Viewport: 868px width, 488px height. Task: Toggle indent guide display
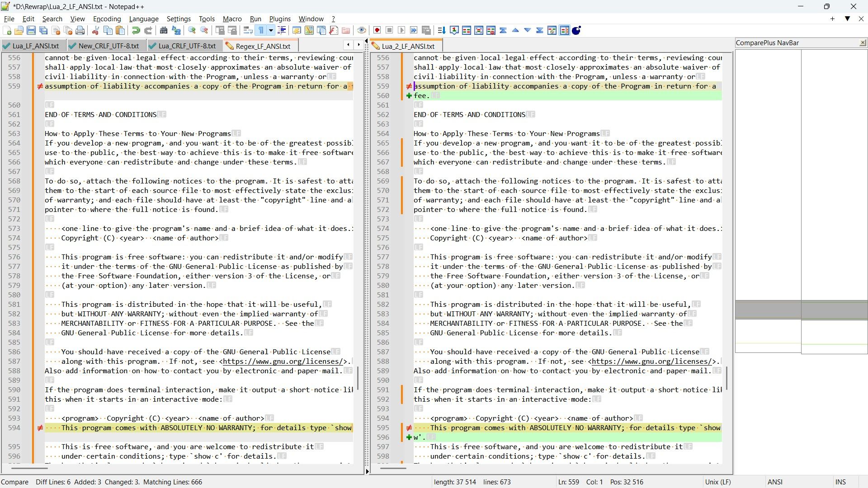[x=282, y=30]
